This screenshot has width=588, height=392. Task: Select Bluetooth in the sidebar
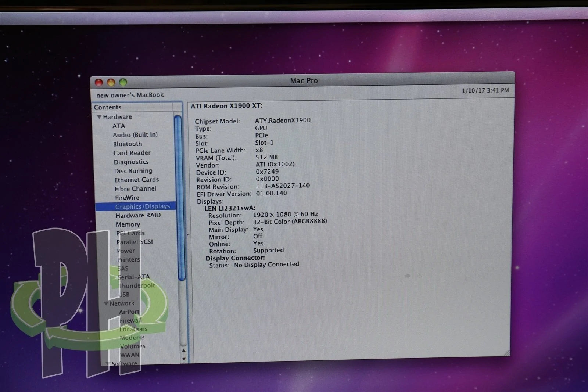[x=128, y=144]
